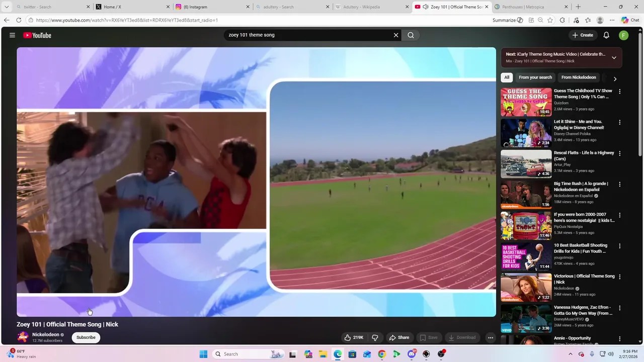644x362 pixels.
Task: Switch to Penthouses | Metropica tab
Action: coord(531,7)
